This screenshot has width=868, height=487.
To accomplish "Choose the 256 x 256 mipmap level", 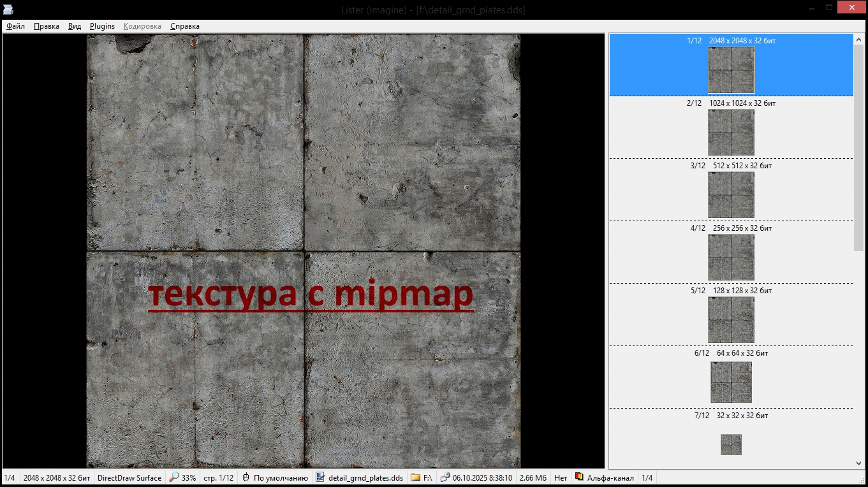I will point(731,257).
